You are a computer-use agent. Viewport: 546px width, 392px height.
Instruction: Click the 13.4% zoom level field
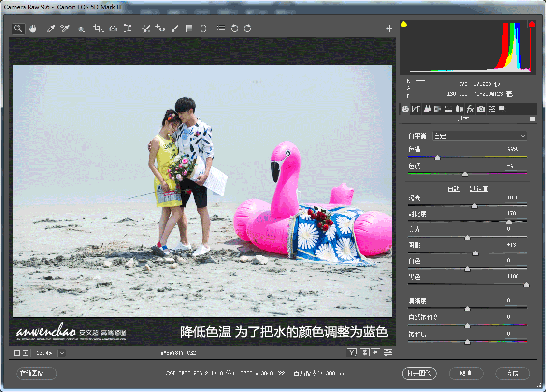[x=44, y=353]
